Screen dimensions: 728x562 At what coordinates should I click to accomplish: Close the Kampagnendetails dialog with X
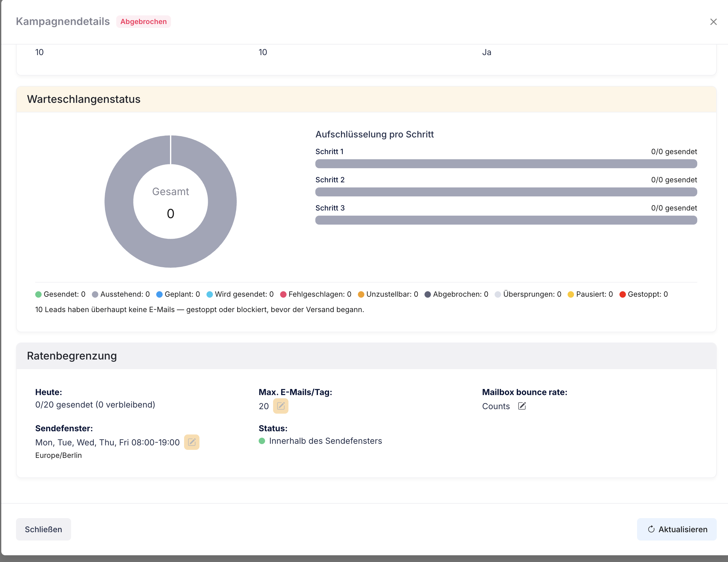point(713,22)
